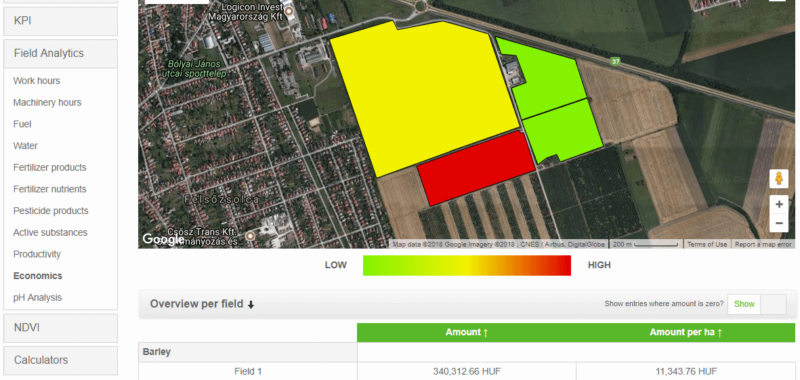This screenshot has width=800, height=380.
Task: Select the red field polygon
Action: pyautogui.click(x=476, y=168)
